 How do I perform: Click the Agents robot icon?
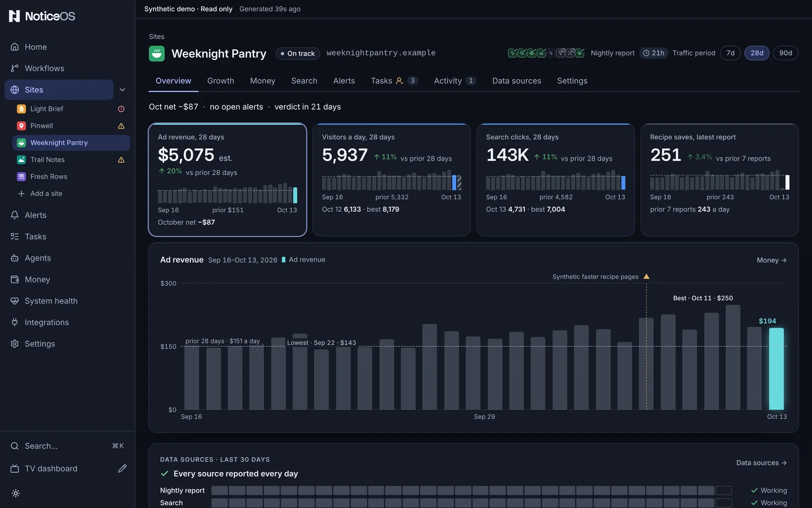tap(15, 258)
